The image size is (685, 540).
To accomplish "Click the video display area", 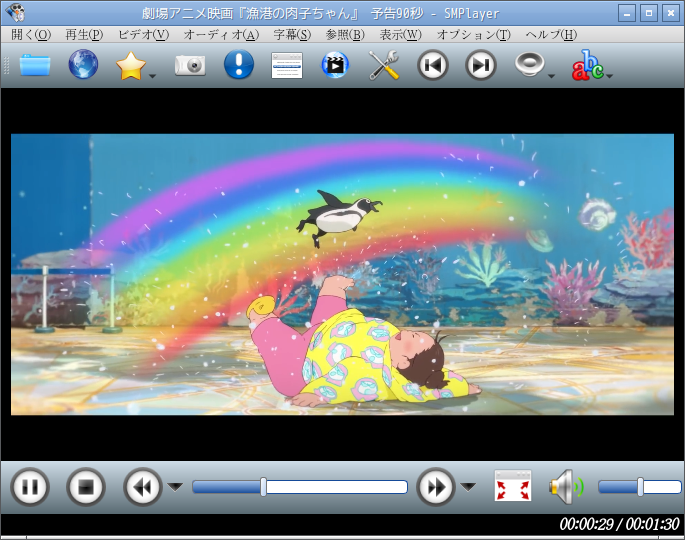I will click(x=342, y=274).
